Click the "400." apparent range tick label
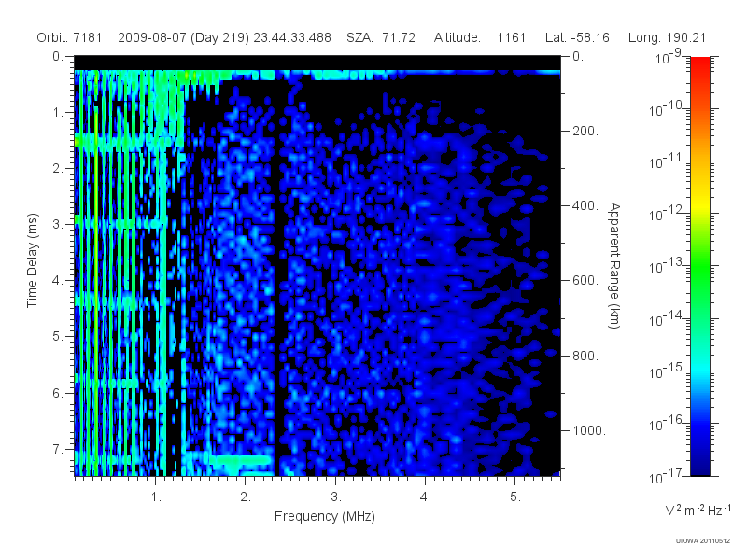This screenshot has width=747, height=560. tap(585, 205)
